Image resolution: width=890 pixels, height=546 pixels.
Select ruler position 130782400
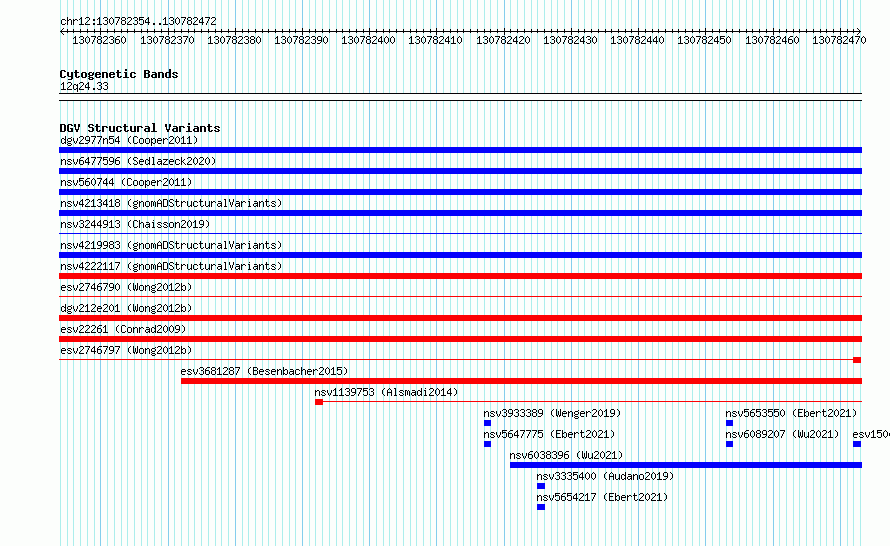tap(368, 40)
